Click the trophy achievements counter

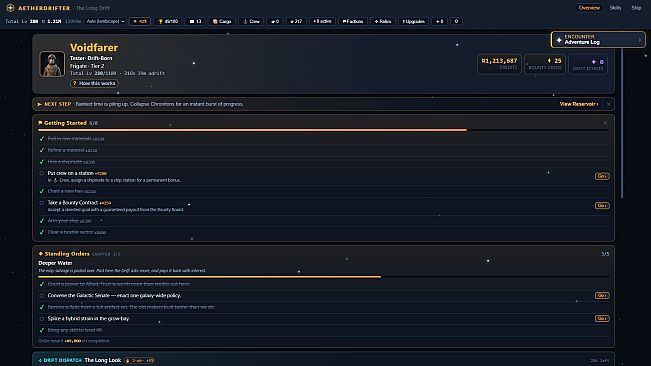(168, 21)
